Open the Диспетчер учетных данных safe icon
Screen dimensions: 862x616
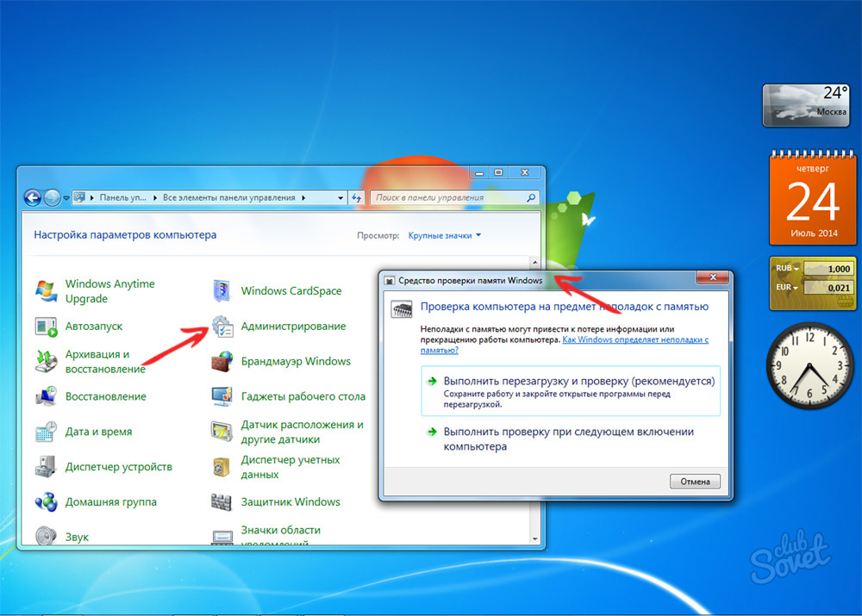[222, 467]
